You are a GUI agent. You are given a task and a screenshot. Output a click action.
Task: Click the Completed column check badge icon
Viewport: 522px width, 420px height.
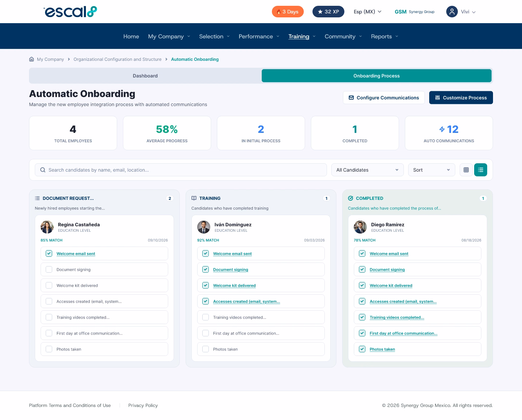[x=351, y=198]
